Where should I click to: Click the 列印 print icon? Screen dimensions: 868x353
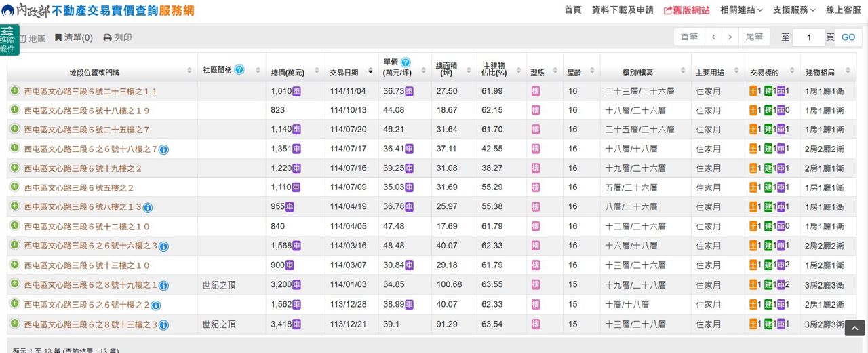pyautogui.click(x=107, y=38)
